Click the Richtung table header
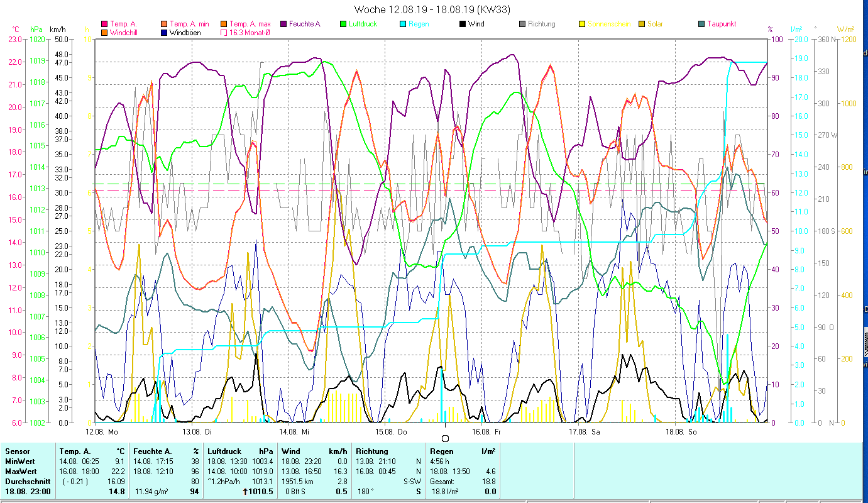 (372, 451)
